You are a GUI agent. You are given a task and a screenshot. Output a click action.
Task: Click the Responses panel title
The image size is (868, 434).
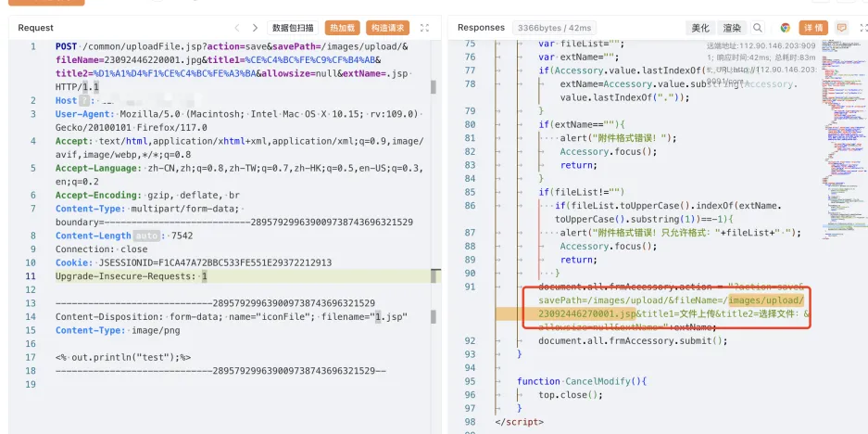[481, 28]
